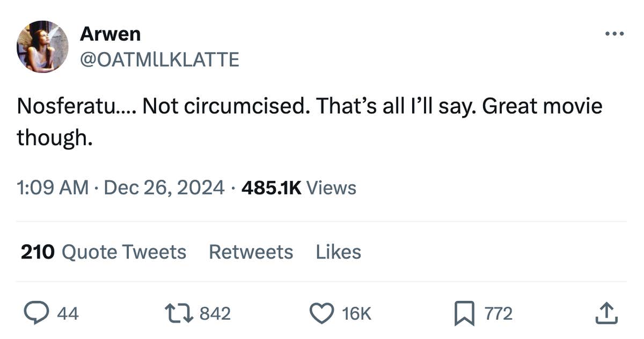
Task: Like the tweet with heart icon
Action: (x=323, y=314)
